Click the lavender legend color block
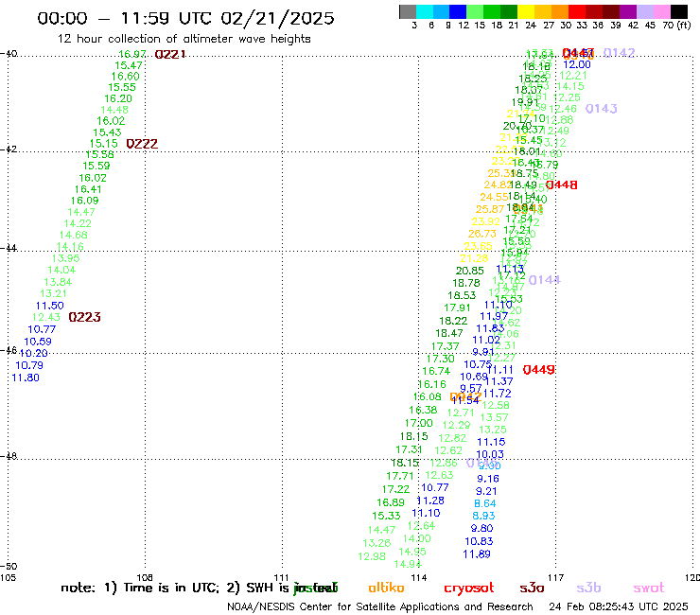Image resolution: width=700 pixels, height=615 pixels. click(644, 11)
